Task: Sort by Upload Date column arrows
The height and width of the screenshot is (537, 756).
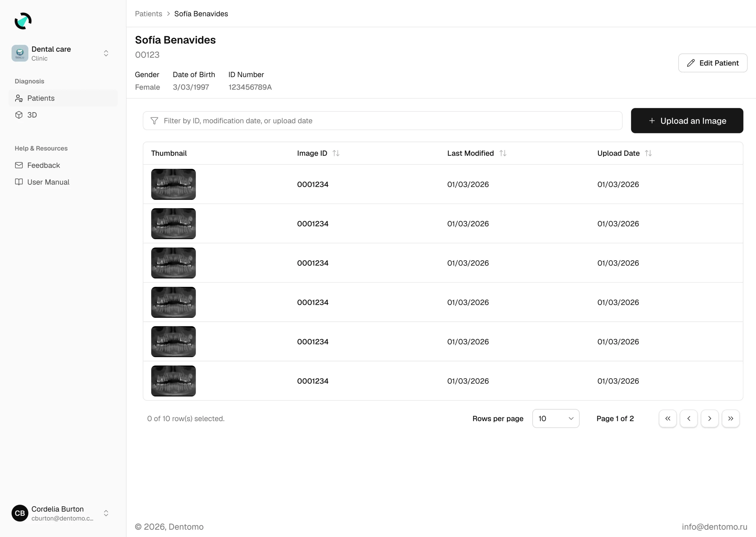Action: tap(648, 153)
